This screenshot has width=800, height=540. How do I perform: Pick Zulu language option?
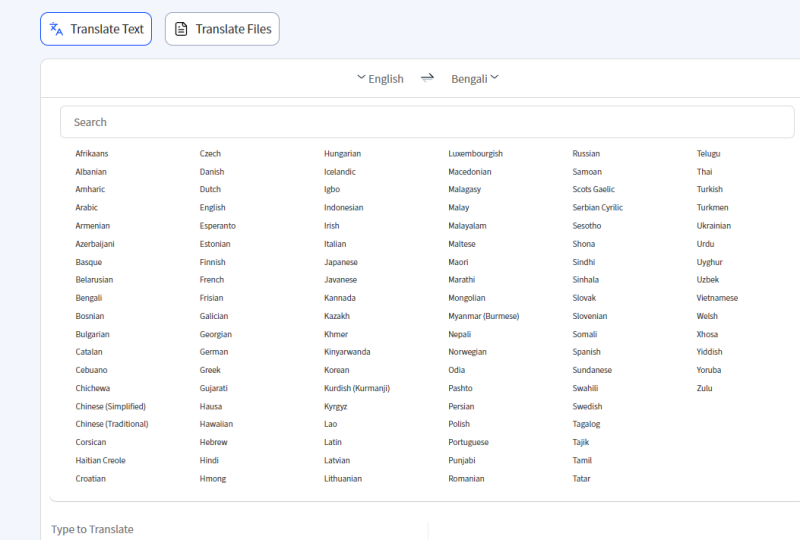(706, 389)
